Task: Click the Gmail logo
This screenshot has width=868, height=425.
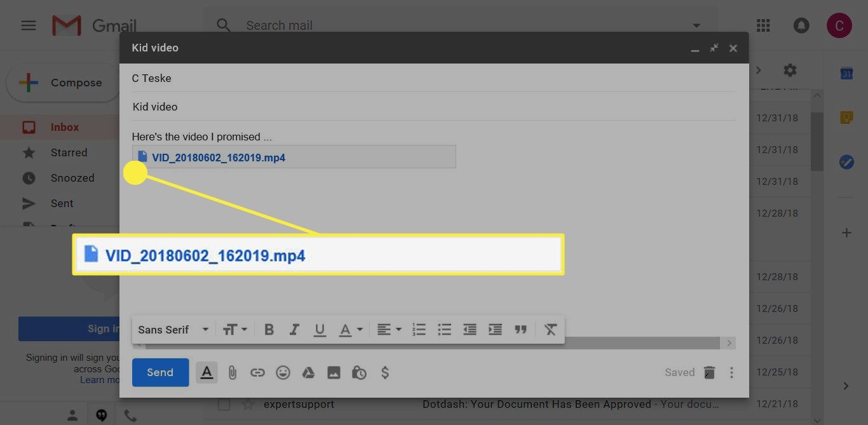Action: click(94, 25)
